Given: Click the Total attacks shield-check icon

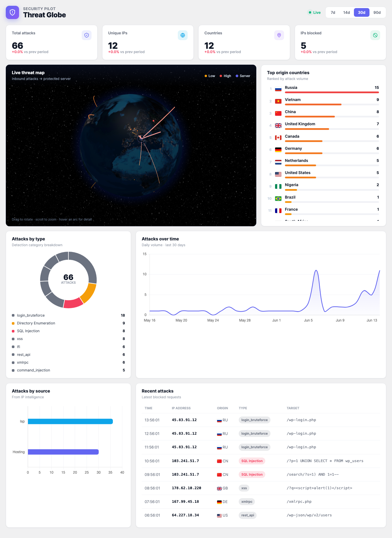Looking at the screenshot, I should coord(87,35).
